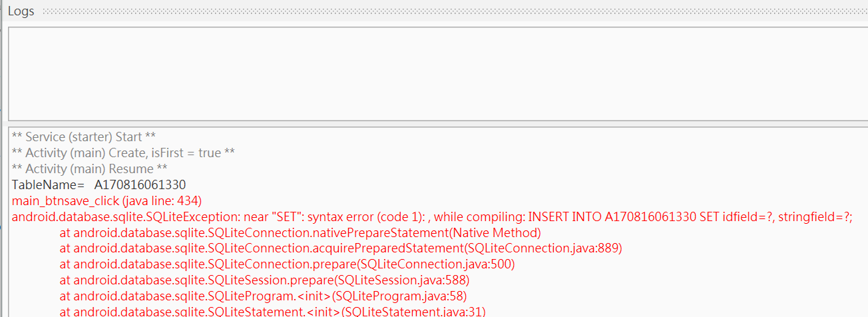Click the "(SQLiteConnection.java:889)" file reference
The height and width of the screenshot is (317, 868).
point(542,249)
